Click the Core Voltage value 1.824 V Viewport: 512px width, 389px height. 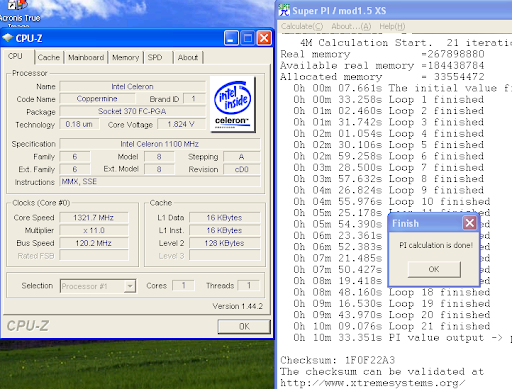pos(181,124)
